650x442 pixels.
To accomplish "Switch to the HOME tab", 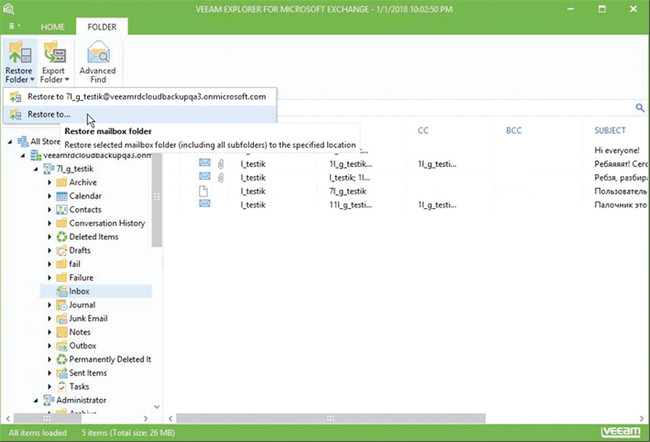I will pos(52,27).
